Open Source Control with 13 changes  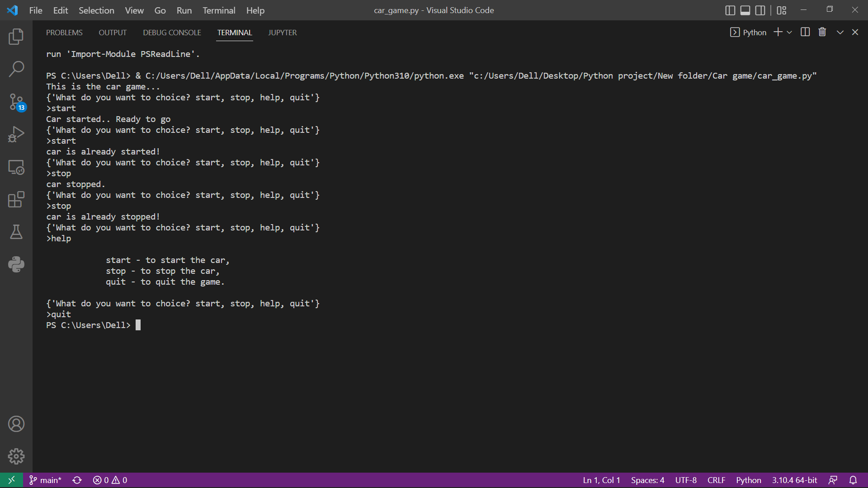click(x=16, y=102)
